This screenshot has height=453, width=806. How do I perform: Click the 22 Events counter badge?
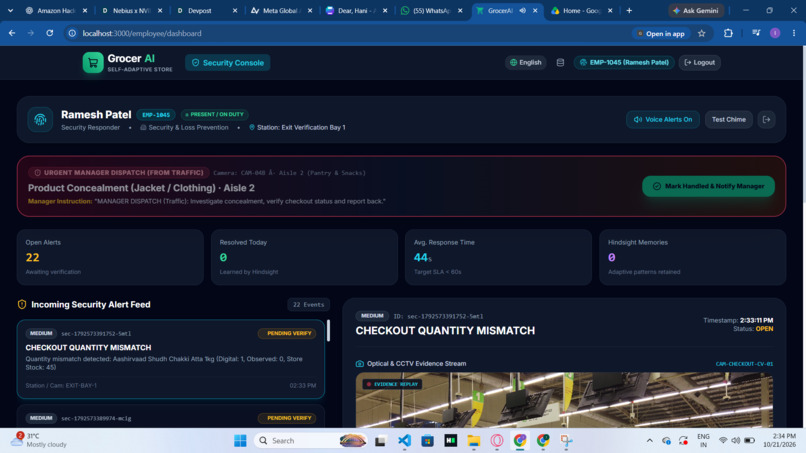(x=308, y=304)
